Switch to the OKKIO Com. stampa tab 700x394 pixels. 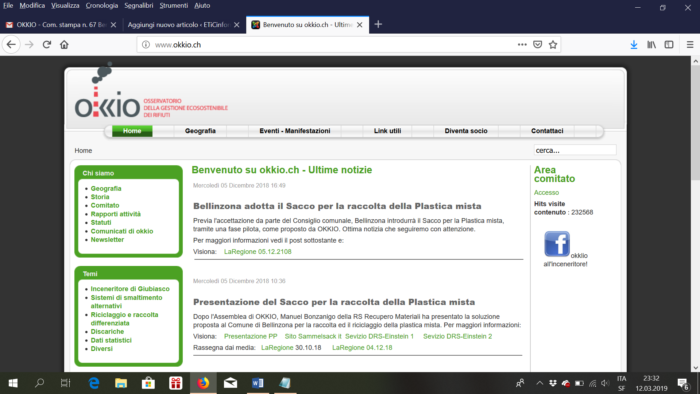(x=62, y=25)
